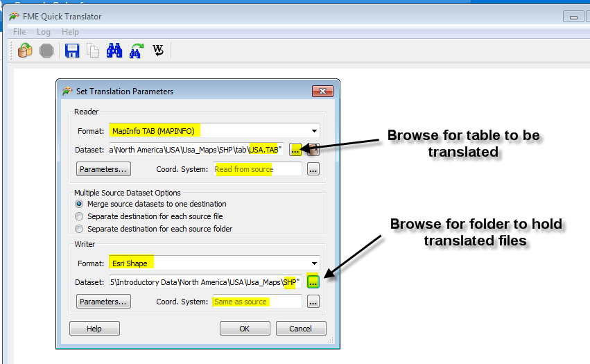Click the Find Next binoculars icon
This screenshot has height=364, width=590.
(x=136, y=50)
